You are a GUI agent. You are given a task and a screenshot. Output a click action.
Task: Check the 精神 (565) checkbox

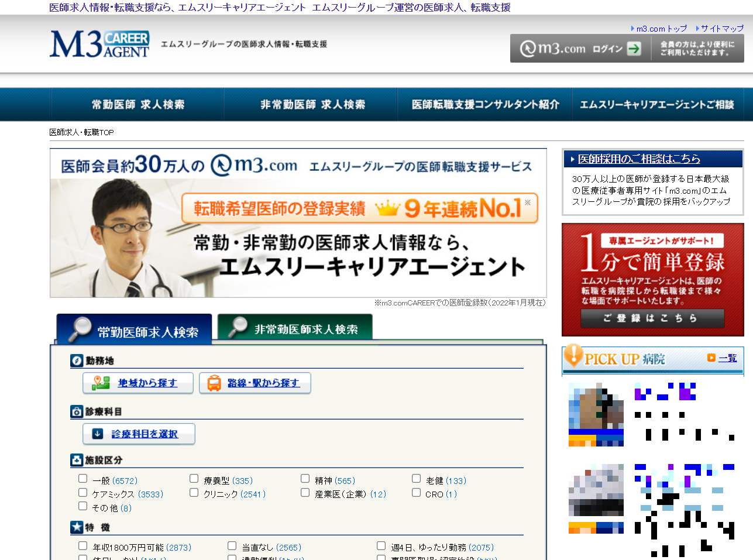pyautogui.click(x=305, y=479)
